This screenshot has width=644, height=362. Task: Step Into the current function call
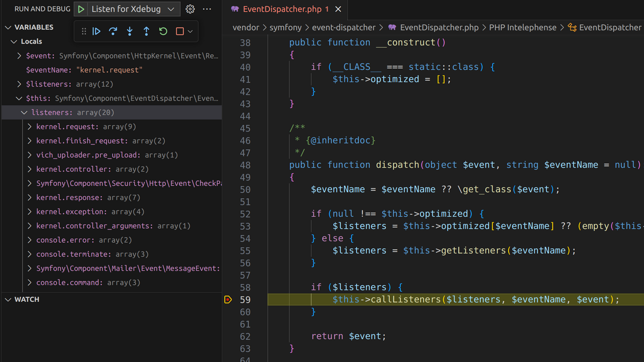[x=129, y=31]
